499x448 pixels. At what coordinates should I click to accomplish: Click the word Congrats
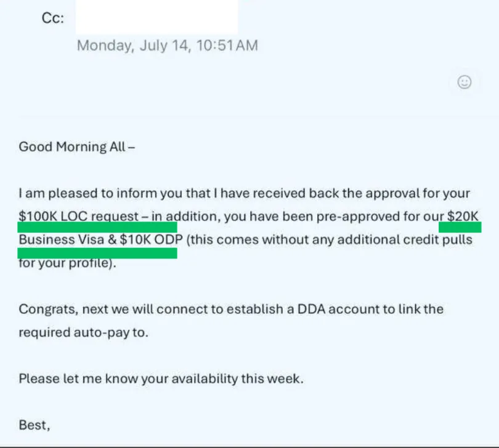coord(49,310)
